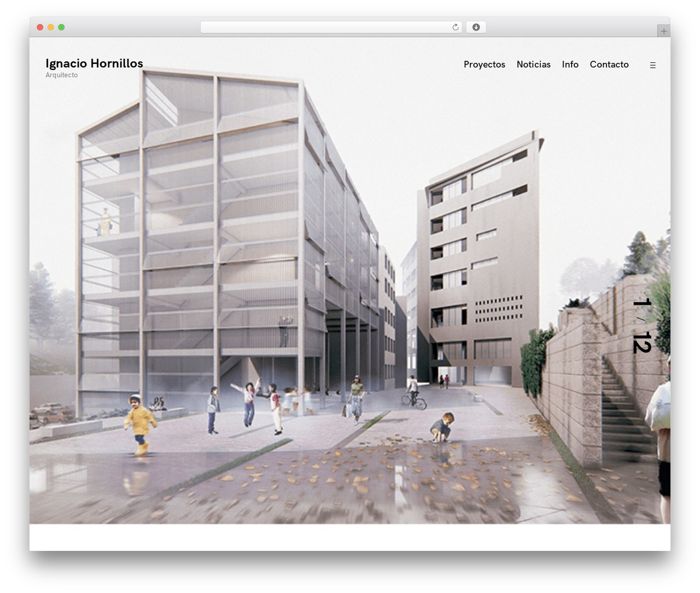
Task: Click the browser address bar
Action: pyautogui.click(x=331, y=27)
